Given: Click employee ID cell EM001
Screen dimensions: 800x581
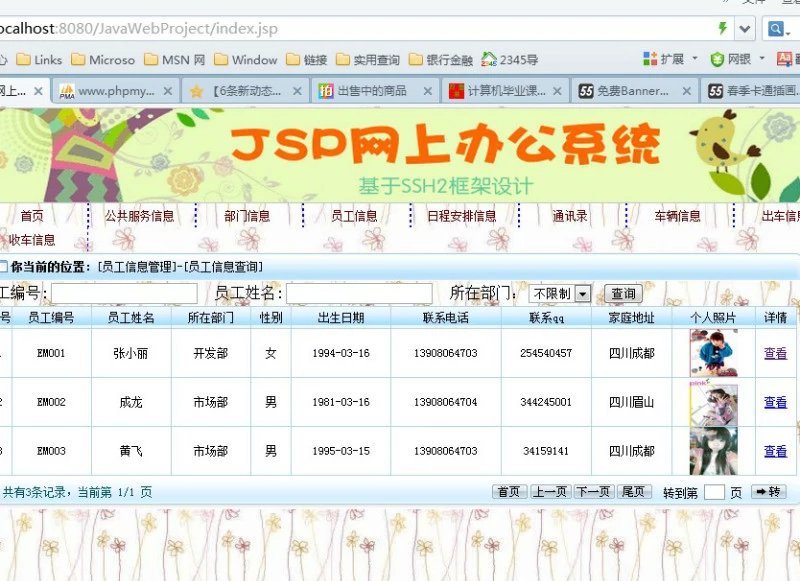Looking at the screenshot, I should tap(51, 353).
